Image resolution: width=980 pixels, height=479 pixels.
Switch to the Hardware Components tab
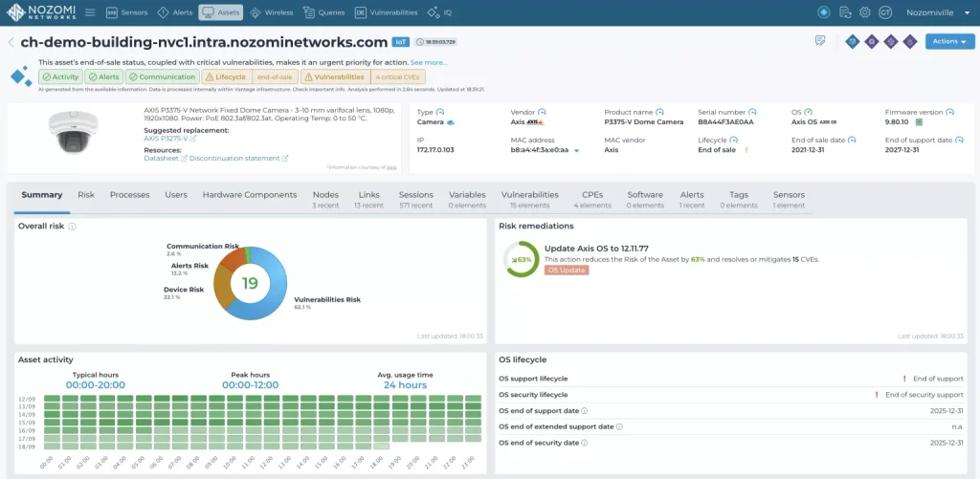[x=250, y=195]
